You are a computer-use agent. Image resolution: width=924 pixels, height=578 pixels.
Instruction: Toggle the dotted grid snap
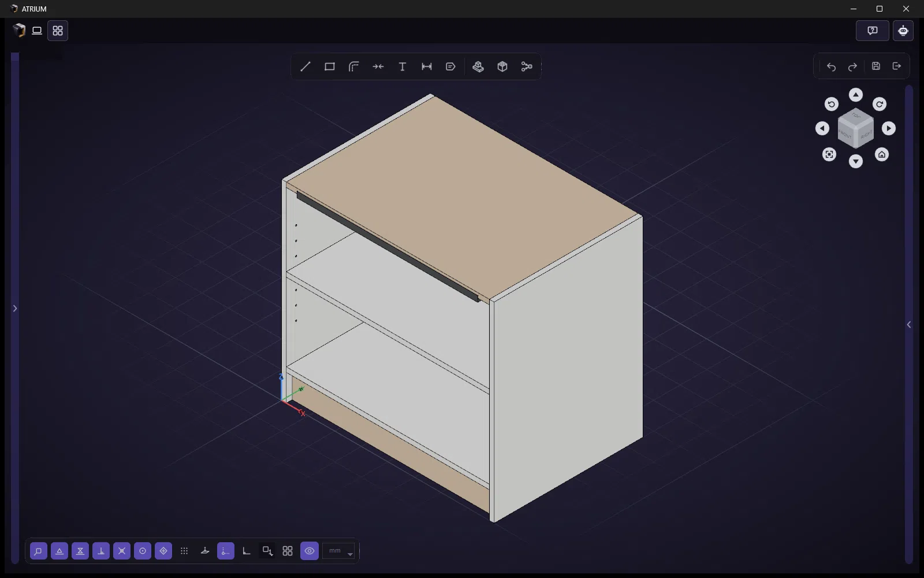point(184,551)
